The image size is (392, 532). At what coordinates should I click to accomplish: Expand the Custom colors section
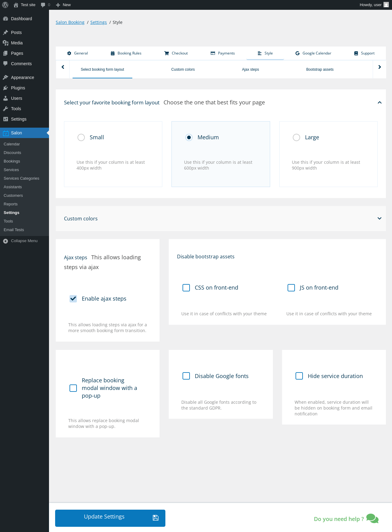tap(379, 219)
